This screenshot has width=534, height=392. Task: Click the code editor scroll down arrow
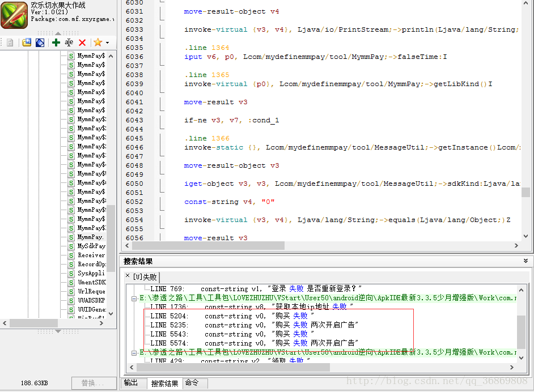[x=525, y=236]
